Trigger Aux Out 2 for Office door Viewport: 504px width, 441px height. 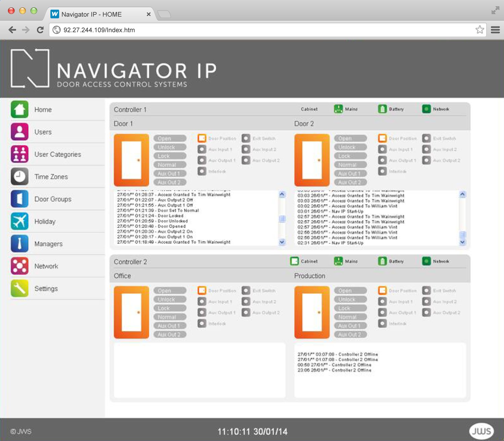pyautogui.click(x=170, y=334)
